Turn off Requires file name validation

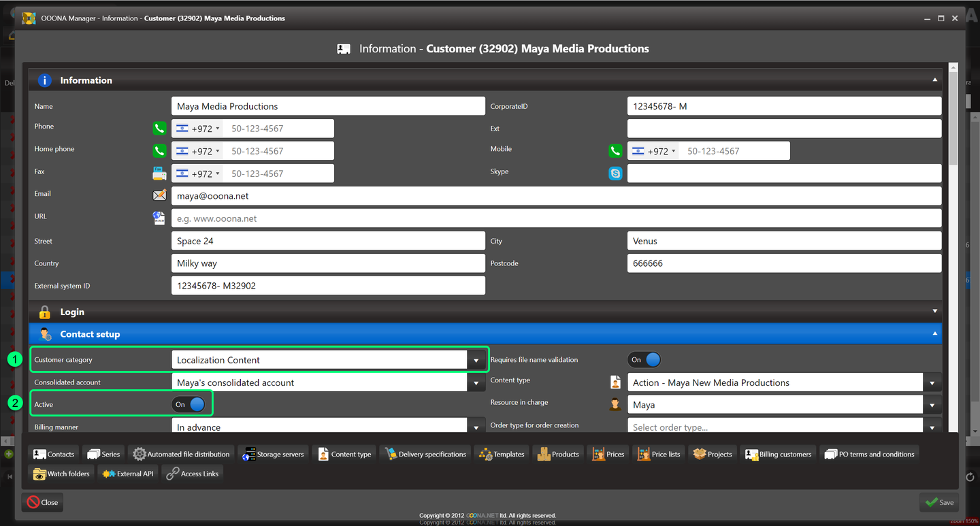(644, 360)
